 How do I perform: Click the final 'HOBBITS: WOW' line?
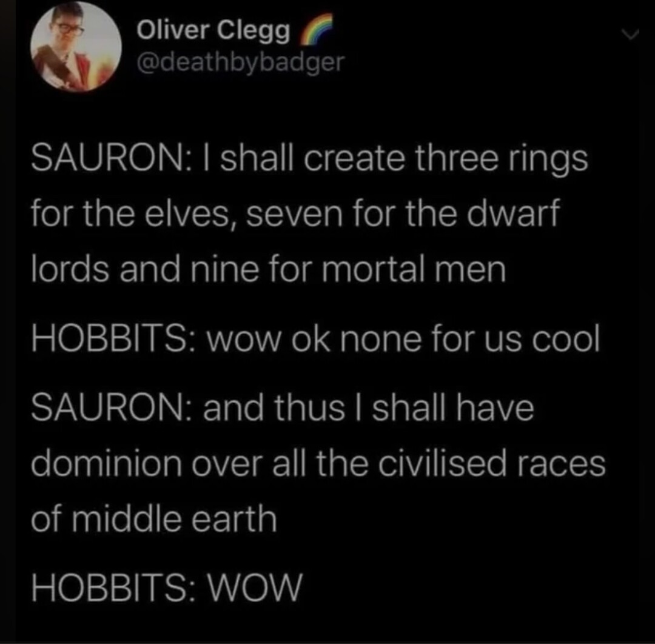click(166, 587)
